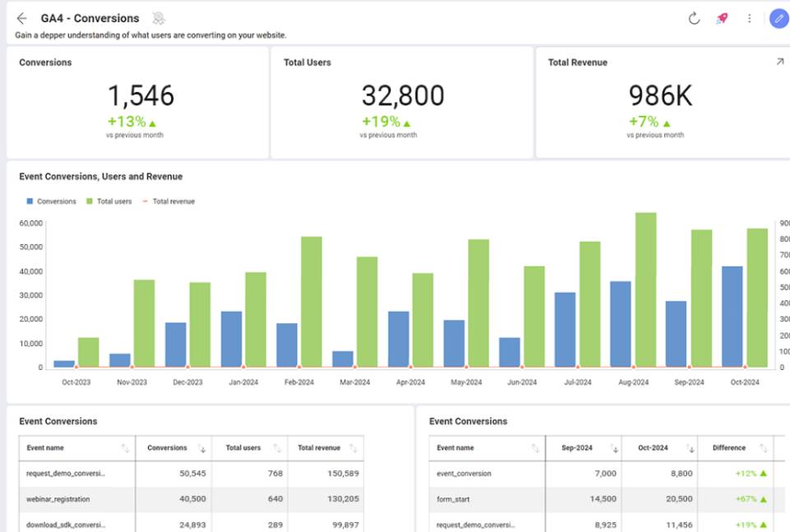Viewport: 790px width, 532px height.
Task: Click the 50,545 conversions cell
Action: tap(193, 474)
